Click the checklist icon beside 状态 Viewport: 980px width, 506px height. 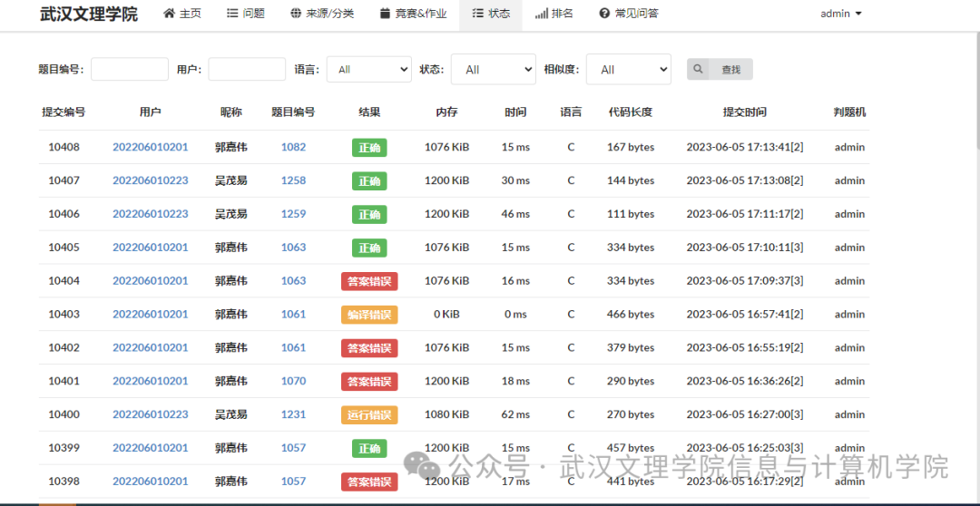coord(477,15)
